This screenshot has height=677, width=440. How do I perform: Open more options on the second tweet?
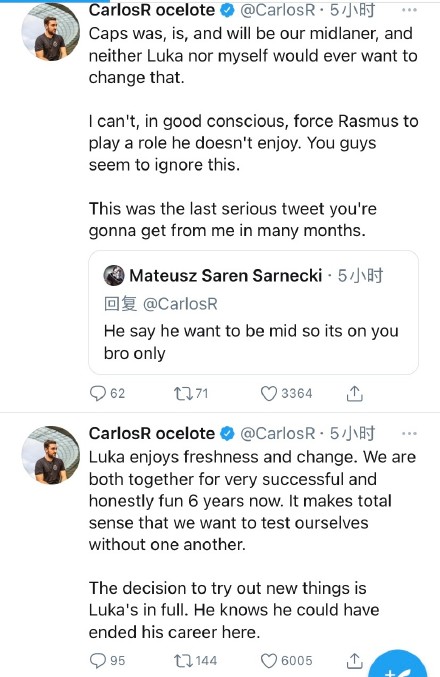tap(409, 433)
